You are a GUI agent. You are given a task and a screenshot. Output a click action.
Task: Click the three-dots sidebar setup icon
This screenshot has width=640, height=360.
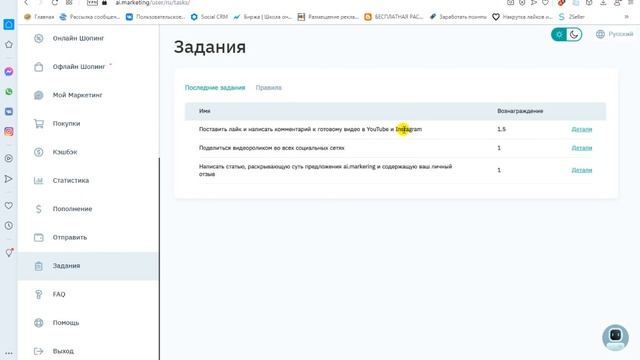pos(9,353)
